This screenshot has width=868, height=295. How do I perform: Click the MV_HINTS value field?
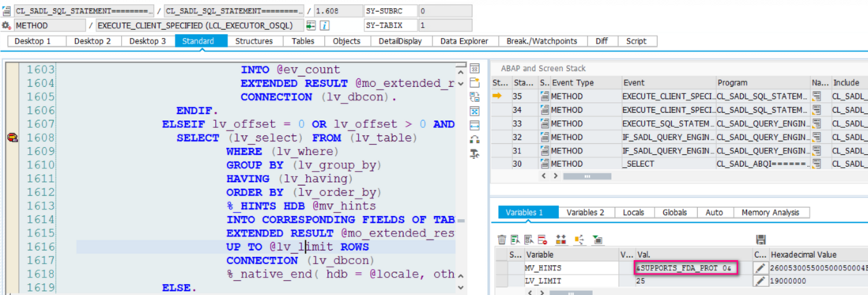[x=686, y=268]
